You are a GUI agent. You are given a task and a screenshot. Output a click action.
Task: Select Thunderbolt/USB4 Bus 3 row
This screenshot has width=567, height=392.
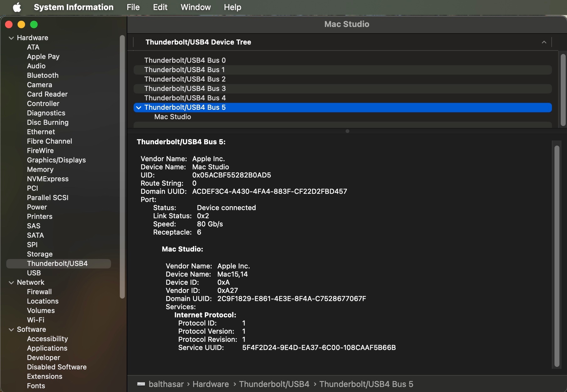[x=342, y=88]
